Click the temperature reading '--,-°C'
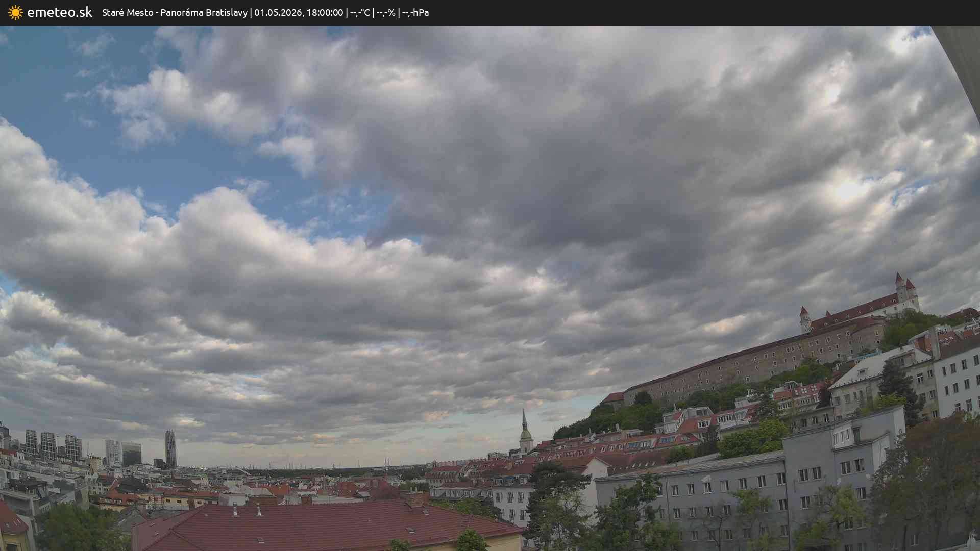Viewport: 980px width, 551px height. (360, 12)
